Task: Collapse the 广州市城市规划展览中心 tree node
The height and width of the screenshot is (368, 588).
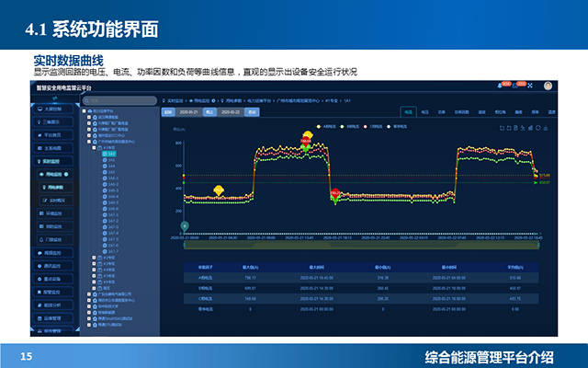Action: (x=89, y=142)
